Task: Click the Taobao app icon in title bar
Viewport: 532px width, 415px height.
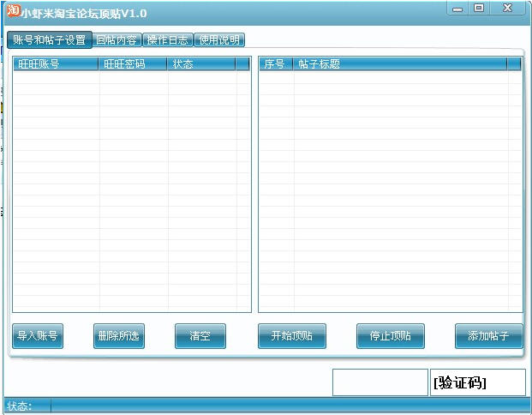Action: tap(13, 10)
